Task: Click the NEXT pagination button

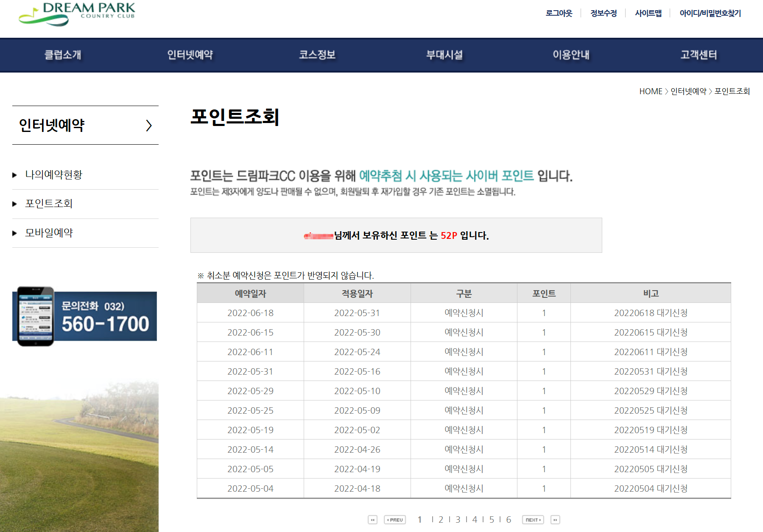Action: (x=533, y=520)
